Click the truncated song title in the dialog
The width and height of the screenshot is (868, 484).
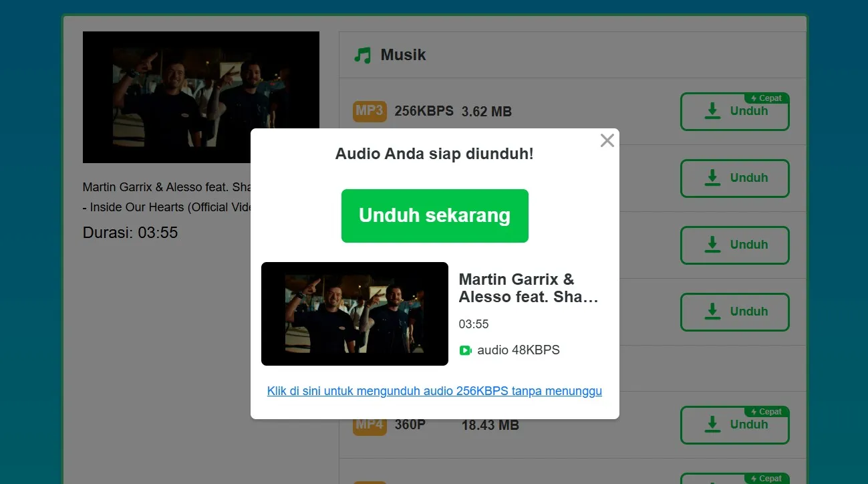[529, 287]
